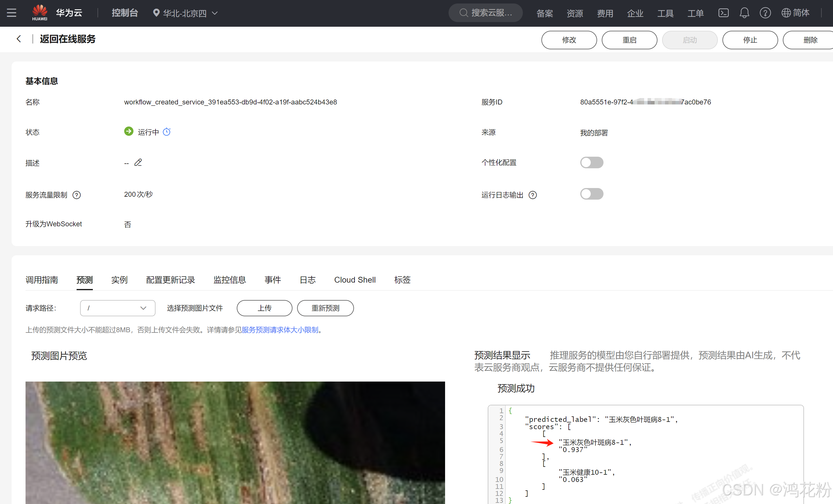Viewport: 833px width, 504px height.
Task: Click the help question mark in header
Action: coord(765,13)
